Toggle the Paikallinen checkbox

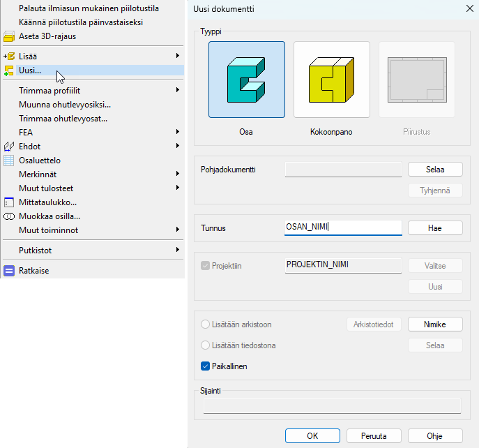206,366
